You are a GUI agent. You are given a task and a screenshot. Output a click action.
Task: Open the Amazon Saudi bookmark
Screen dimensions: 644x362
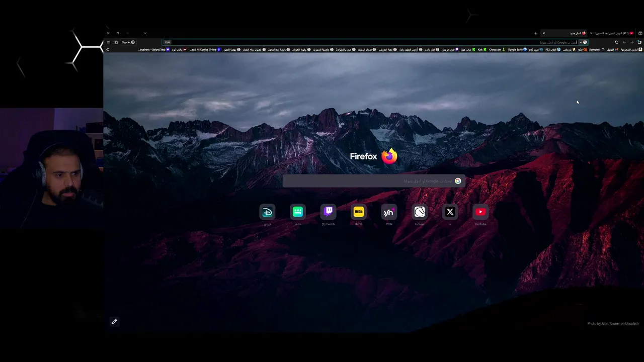pyautogui.click(x=632, y=50)
